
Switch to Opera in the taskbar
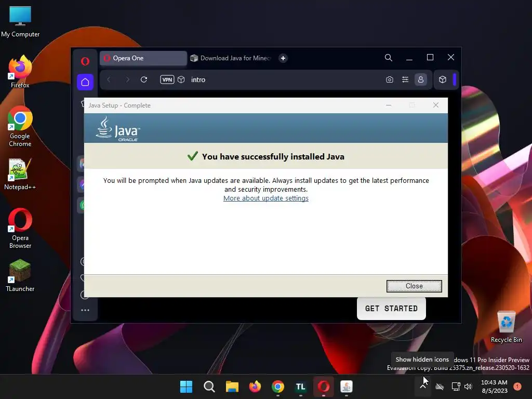(x=323, y=387)
